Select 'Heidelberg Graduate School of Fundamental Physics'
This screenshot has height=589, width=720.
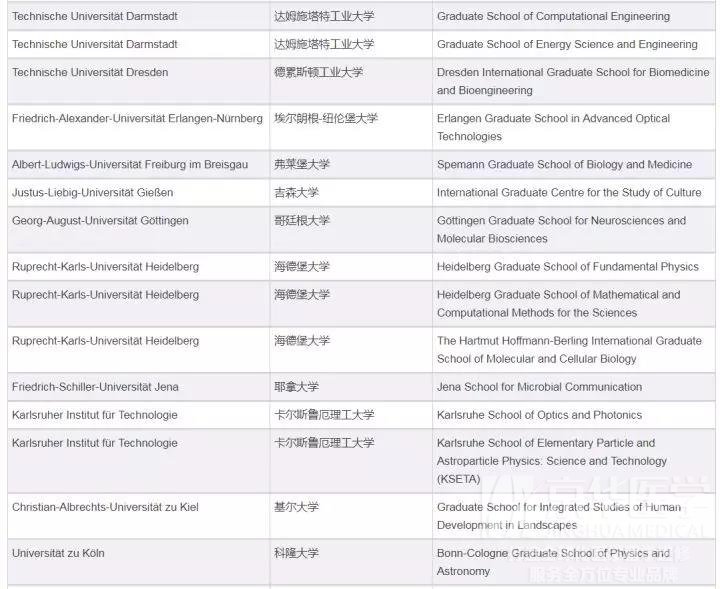click(568, 267)
